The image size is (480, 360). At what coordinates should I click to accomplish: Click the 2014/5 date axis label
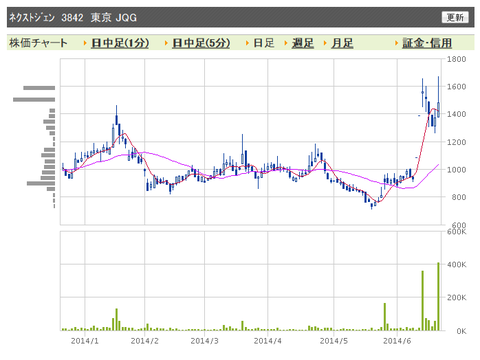[x=334, y=341]
